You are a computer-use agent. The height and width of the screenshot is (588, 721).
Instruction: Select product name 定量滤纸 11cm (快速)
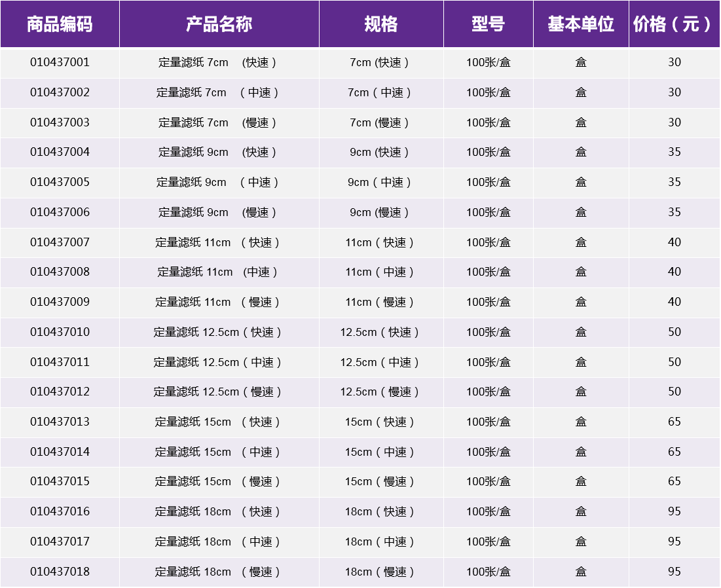click(217, 242)
